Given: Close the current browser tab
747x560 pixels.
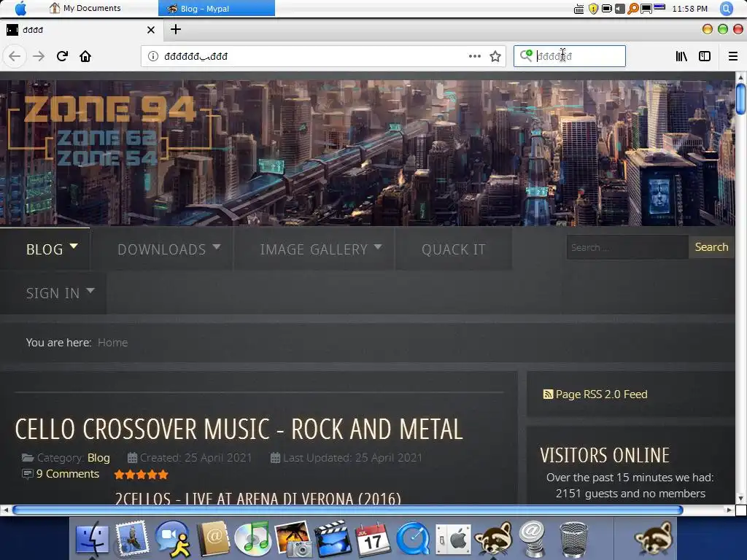Looking at the screenshot, I should point(151,30).
